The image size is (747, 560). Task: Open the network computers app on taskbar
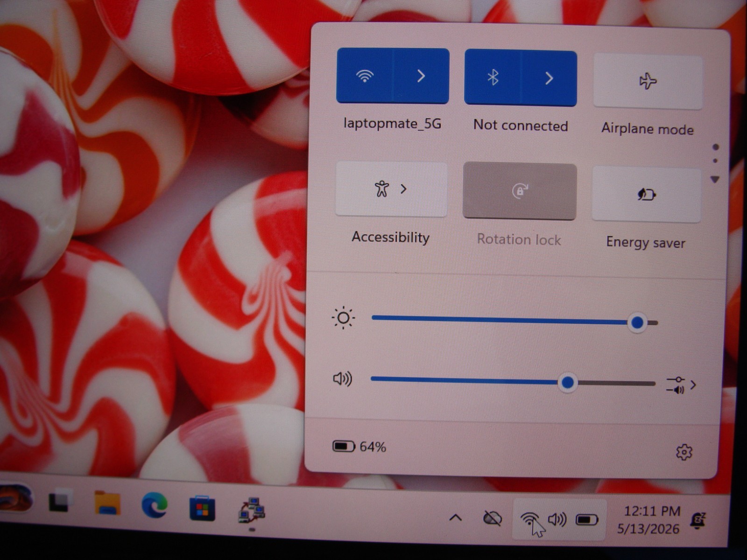(x=252, y=510)
